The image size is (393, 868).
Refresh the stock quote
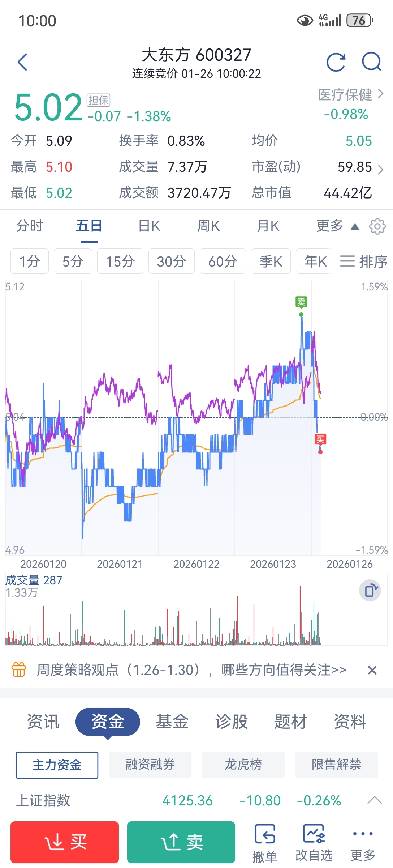coord(336,62)
